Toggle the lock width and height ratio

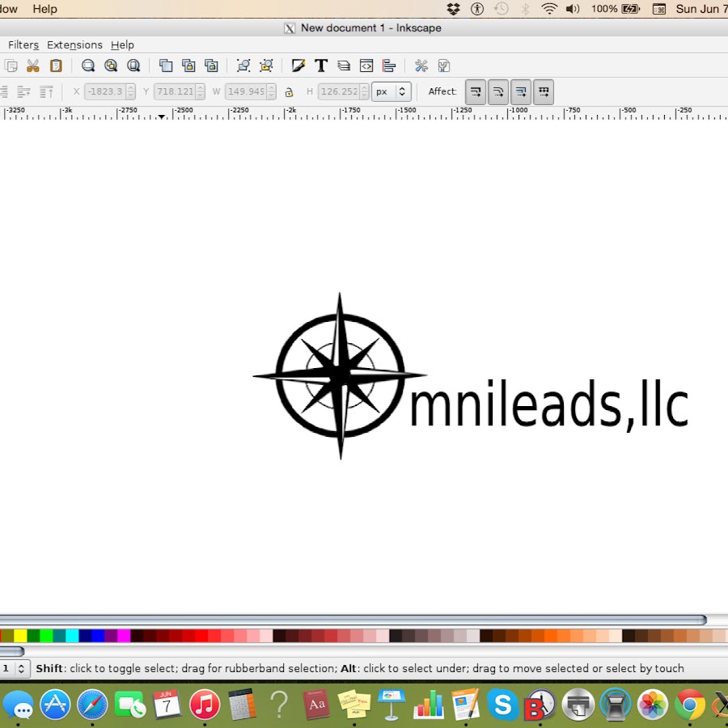click(289, 92)
